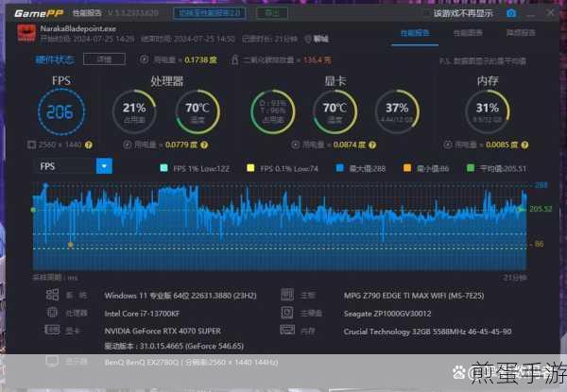Click the help icon next to 0.0874 度
The height and width of the screenshot is (392, 567).
[x=372, y=145]
